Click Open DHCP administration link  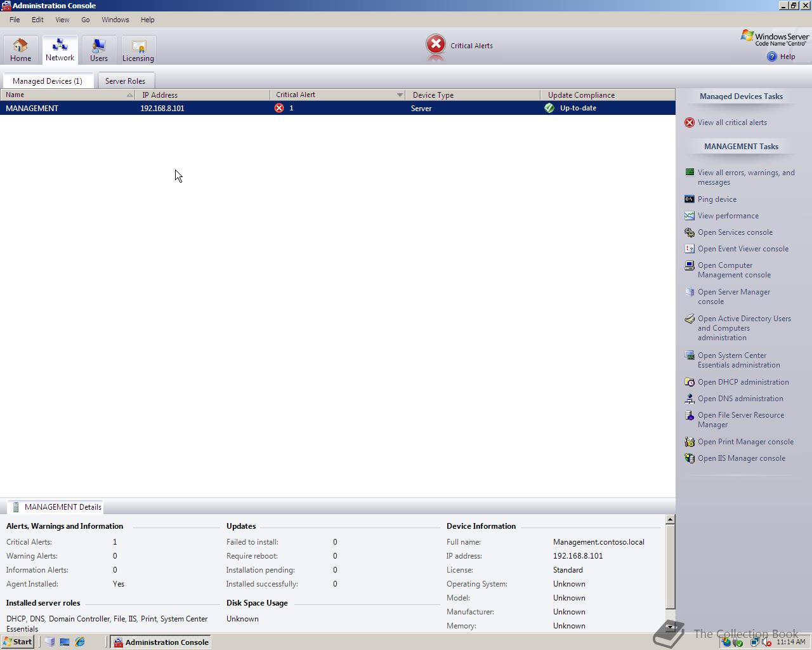[x=743, y=382]
